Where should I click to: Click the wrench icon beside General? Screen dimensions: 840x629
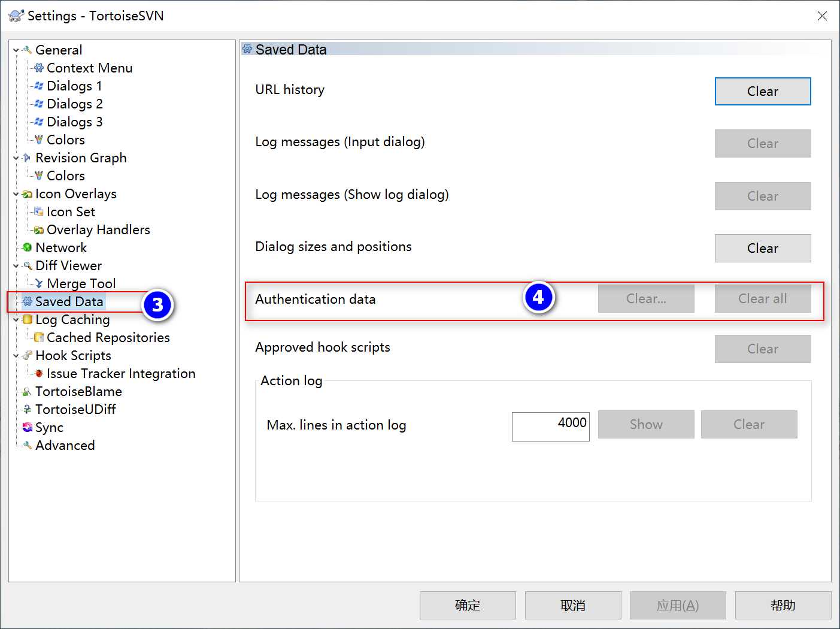coord(27,50)
